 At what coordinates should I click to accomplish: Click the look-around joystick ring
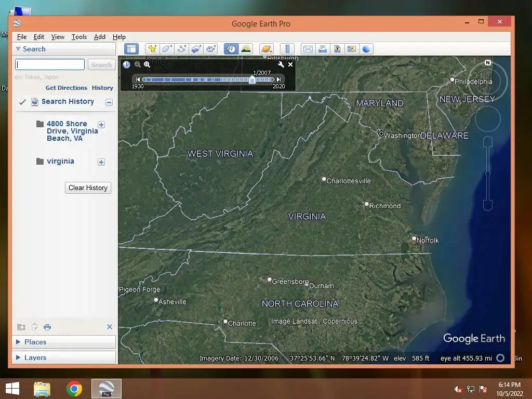pos(487,81)
